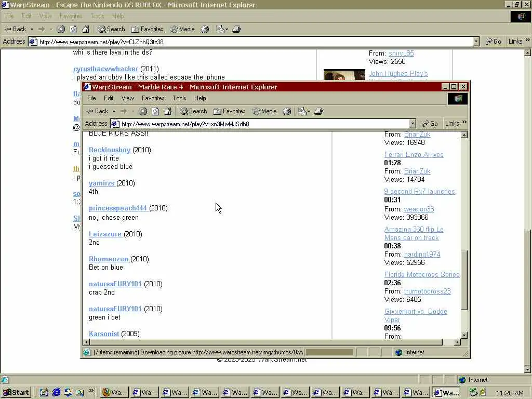Click Marble Race vertical scrollbar thumb
The width and height of the screenshot is (532, 399).
464,280
